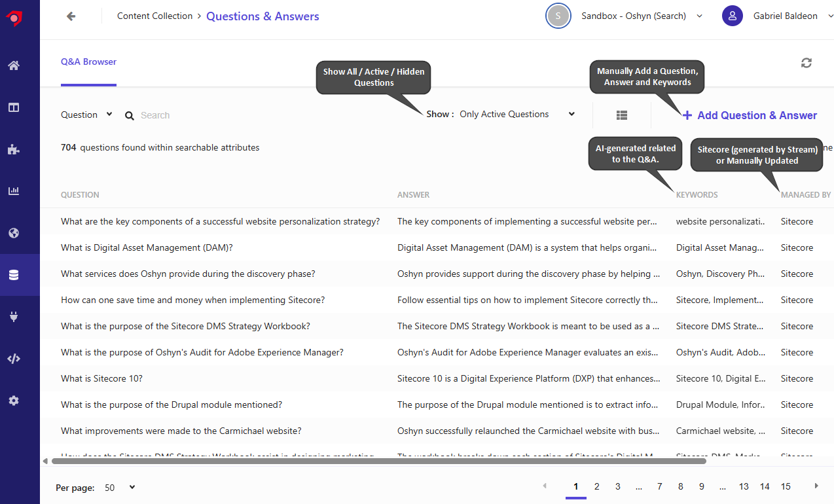Open the settings gear icon
The height and width of the screenshot is (504, 834).
(14, 401)
